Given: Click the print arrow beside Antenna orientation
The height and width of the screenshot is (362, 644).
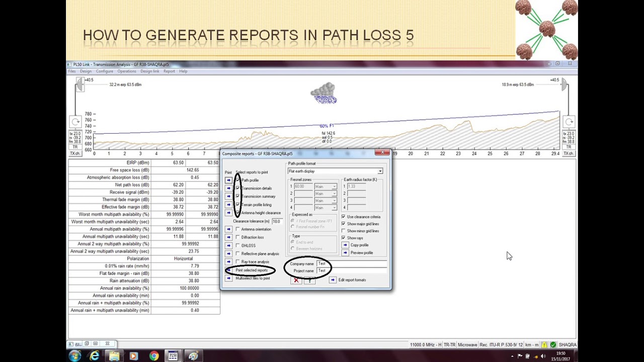Looking at the screenshot, I should click(228, 229).
